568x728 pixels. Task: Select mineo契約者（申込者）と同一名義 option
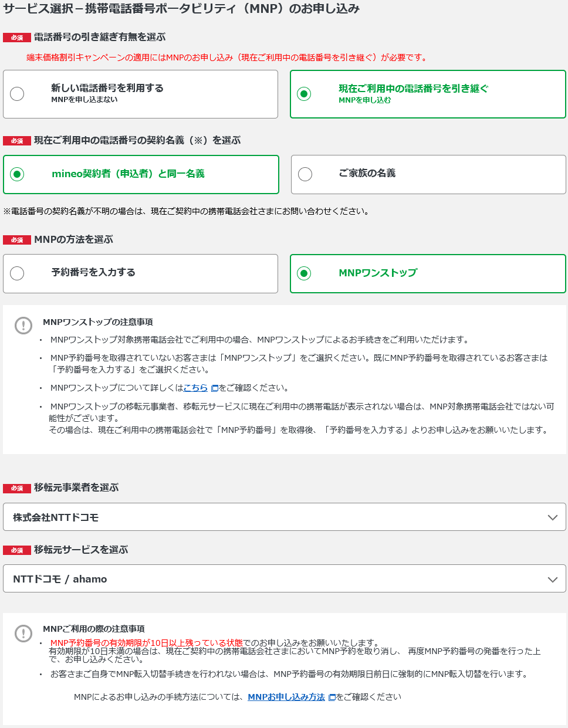pyautogui.click(x=18, y=174)
